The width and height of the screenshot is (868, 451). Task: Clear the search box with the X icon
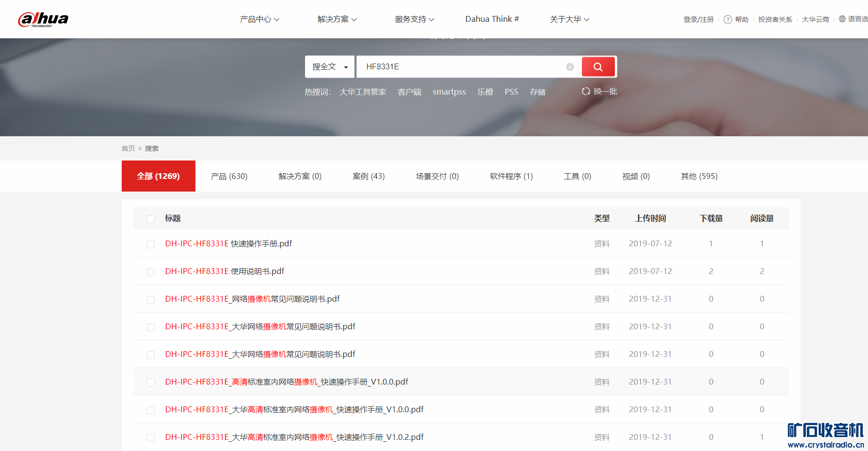[570, 67]
